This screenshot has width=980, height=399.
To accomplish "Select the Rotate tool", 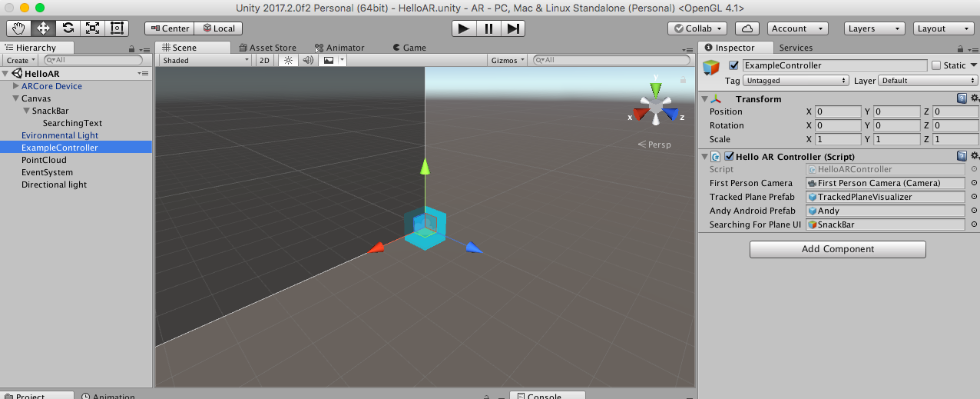I will (68, 28).
